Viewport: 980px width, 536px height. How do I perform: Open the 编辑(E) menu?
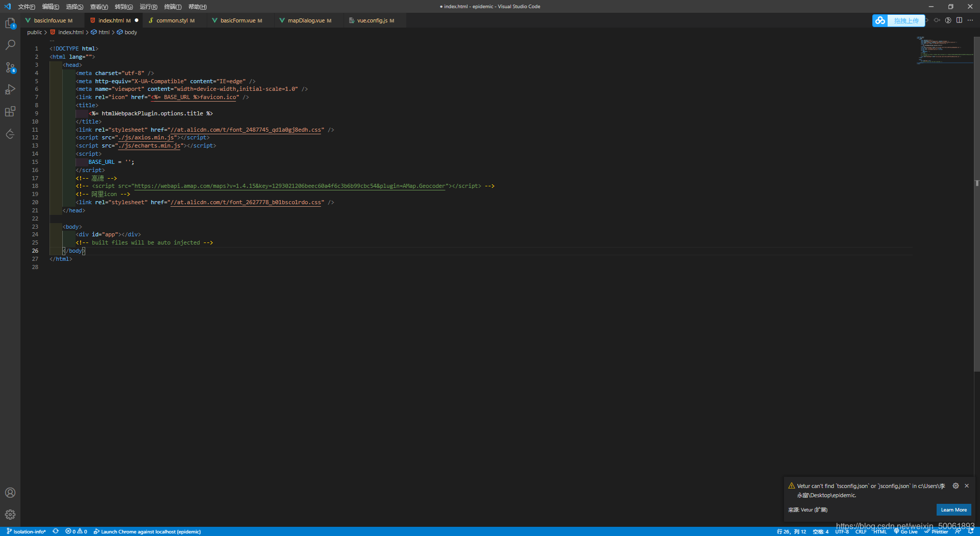point(51,7)
